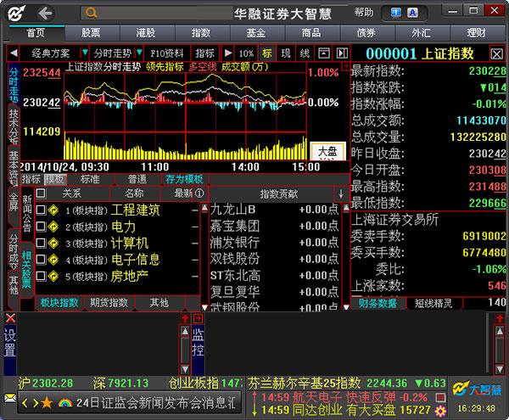Click the rainbow icon beside news ticker
The image size is (509, 420).
[x=64, y=401]
